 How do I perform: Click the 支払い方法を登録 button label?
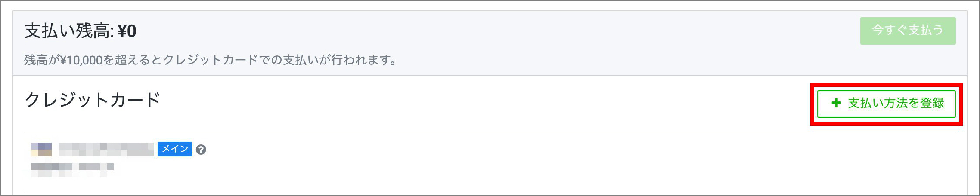click(x=896, y=103)
